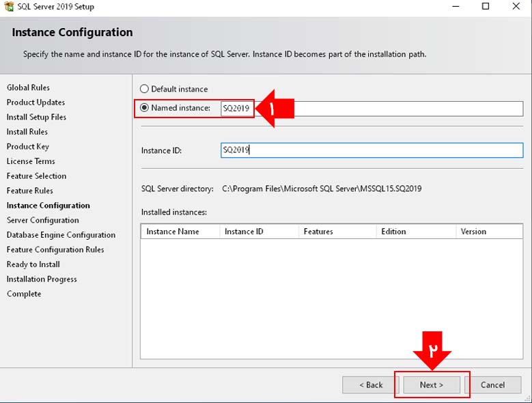Select the Product Updates step
This screenshot has width=532, height=403.
pos(36,102)
